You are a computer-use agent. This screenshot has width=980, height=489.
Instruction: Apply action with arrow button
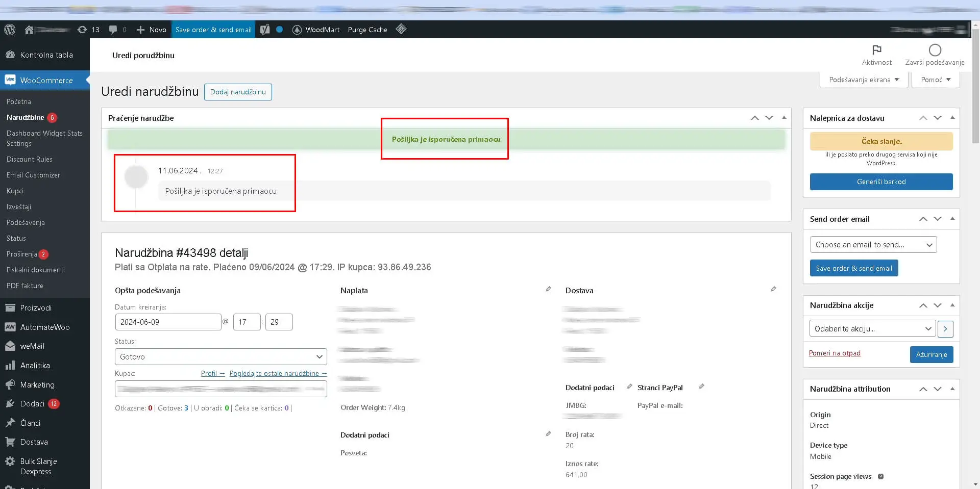pyautogui.click(x=945, y=329)
